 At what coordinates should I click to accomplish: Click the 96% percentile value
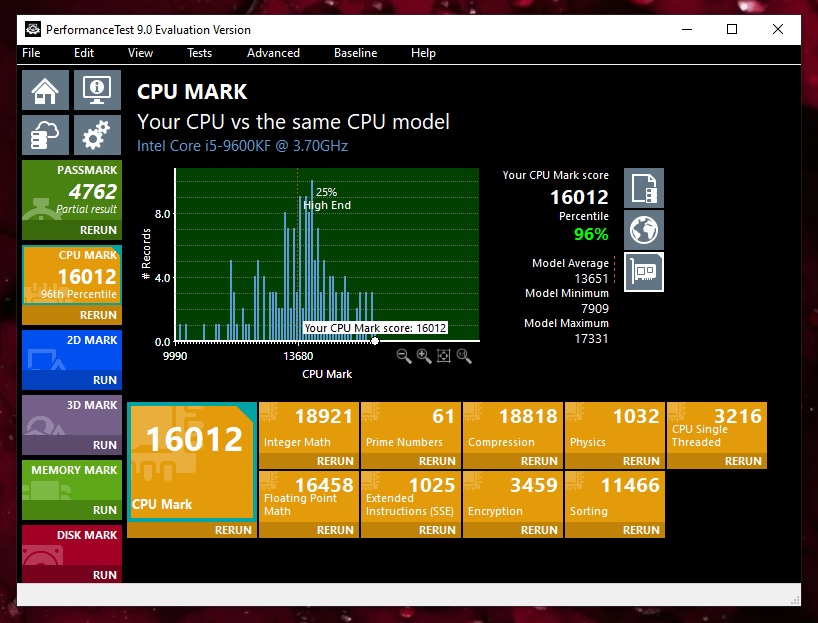coord(591,234)
